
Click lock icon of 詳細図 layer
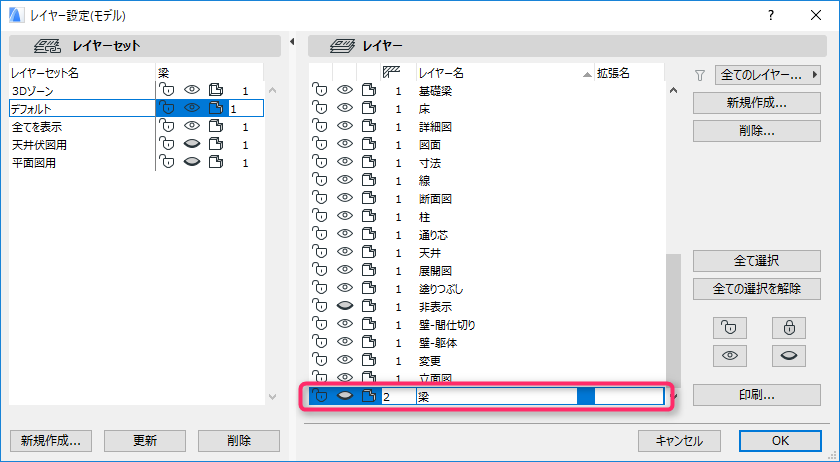click(x=320, y=126)
